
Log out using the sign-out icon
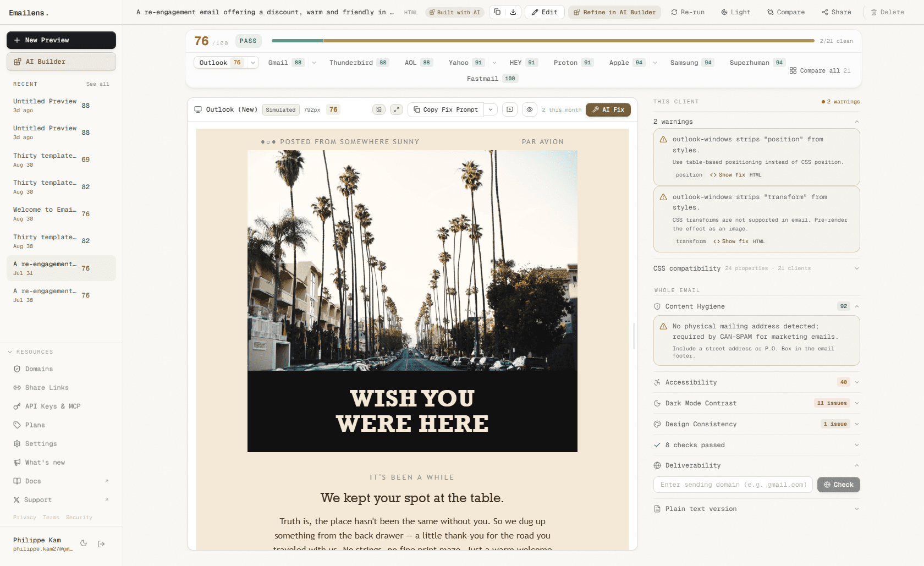click(101, 543)
